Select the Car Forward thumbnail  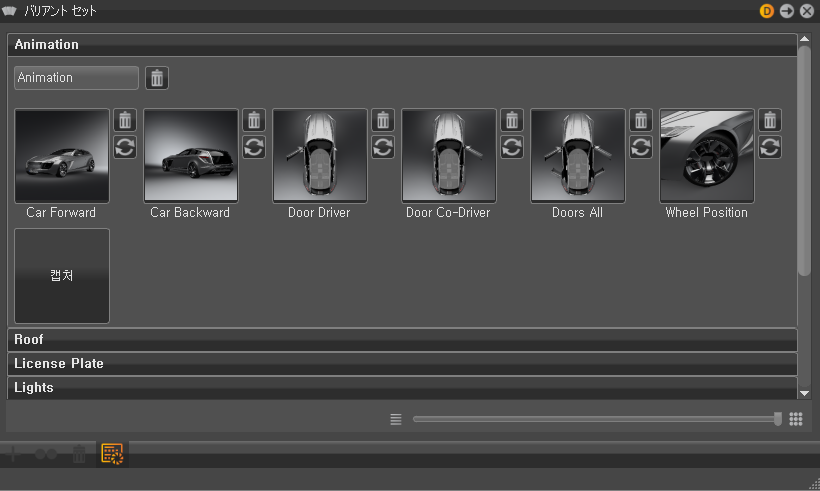pos(62,156)
